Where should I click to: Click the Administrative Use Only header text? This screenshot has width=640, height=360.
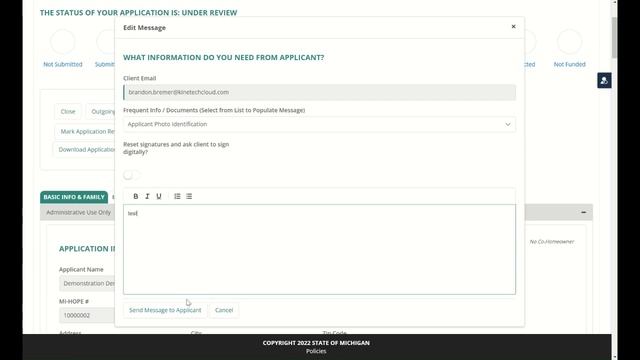tap(78, 212)
